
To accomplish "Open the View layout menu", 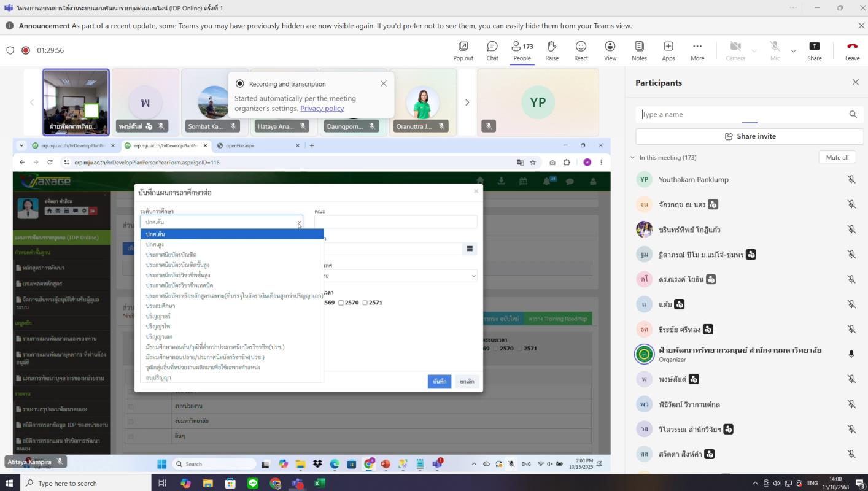I will (610, 50).
